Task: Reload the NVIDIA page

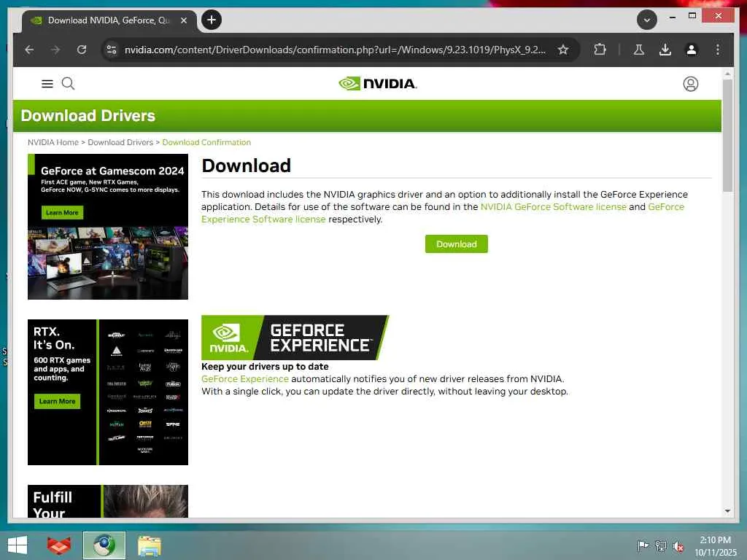Action: click(82, 50)
